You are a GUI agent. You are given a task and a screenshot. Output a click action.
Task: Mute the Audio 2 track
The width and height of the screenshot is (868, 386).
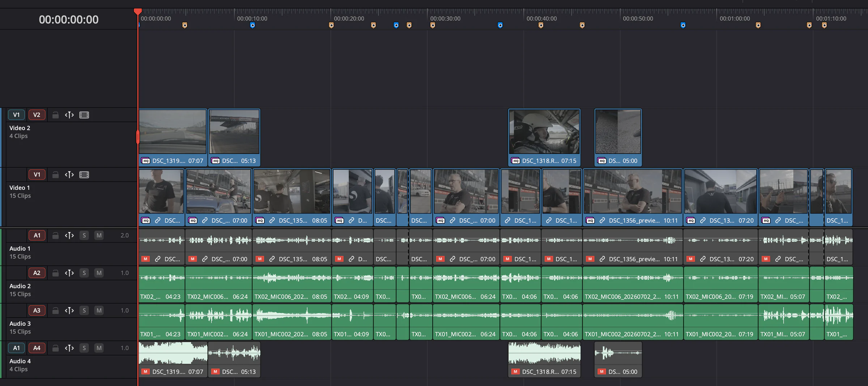point(99,273)
